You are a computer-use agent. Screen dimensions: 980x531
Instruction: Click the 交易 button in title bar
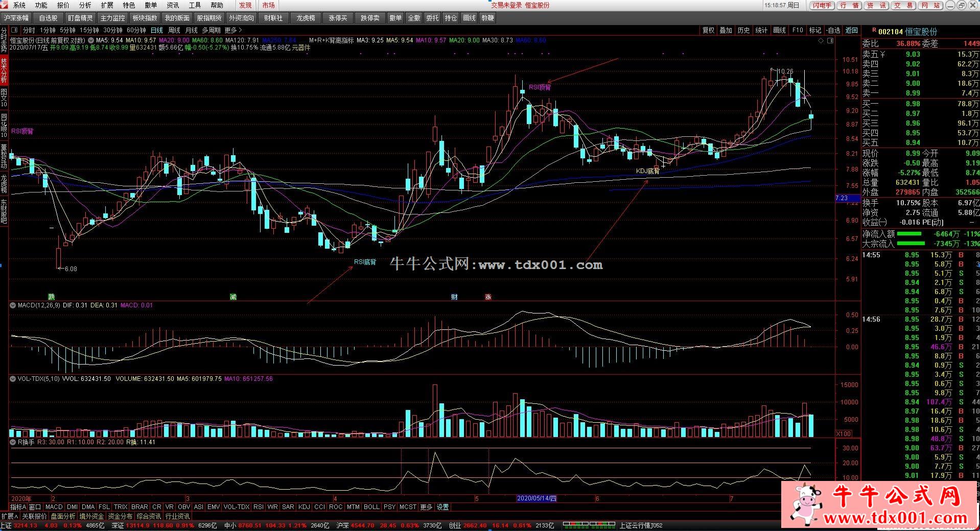tap(904, 5)
